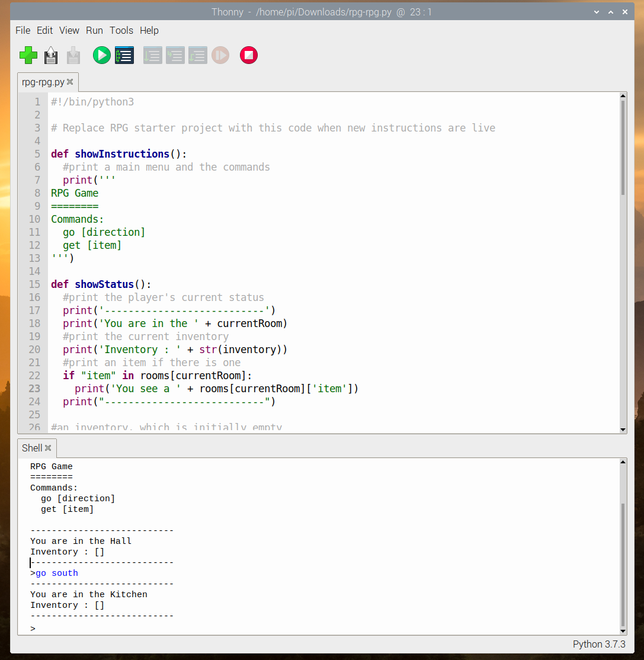Click the editor vertical scrollbar thumb
The width and height of the screenshot is (644, 660).
623,148
